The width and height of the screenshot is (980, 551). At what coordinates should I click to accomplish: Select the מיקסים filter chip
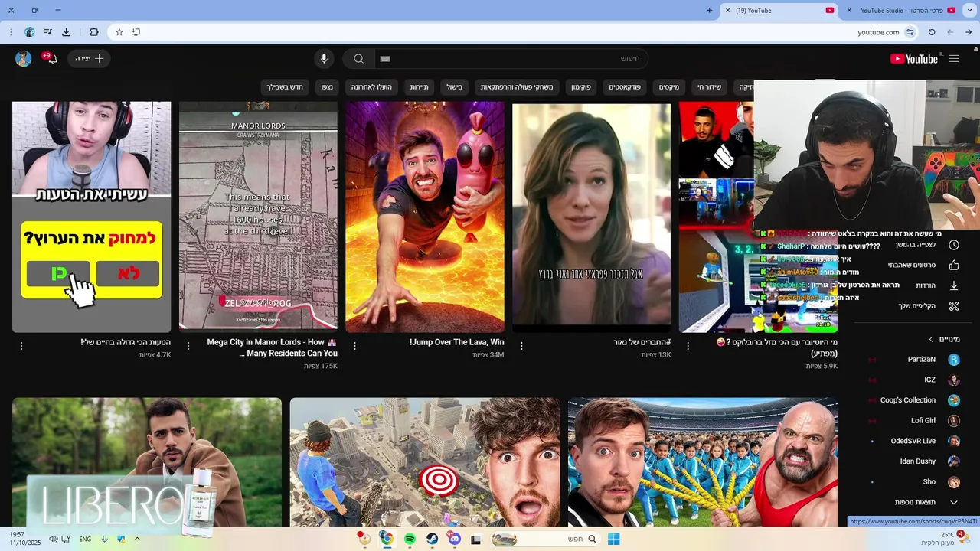coord(669,87)
